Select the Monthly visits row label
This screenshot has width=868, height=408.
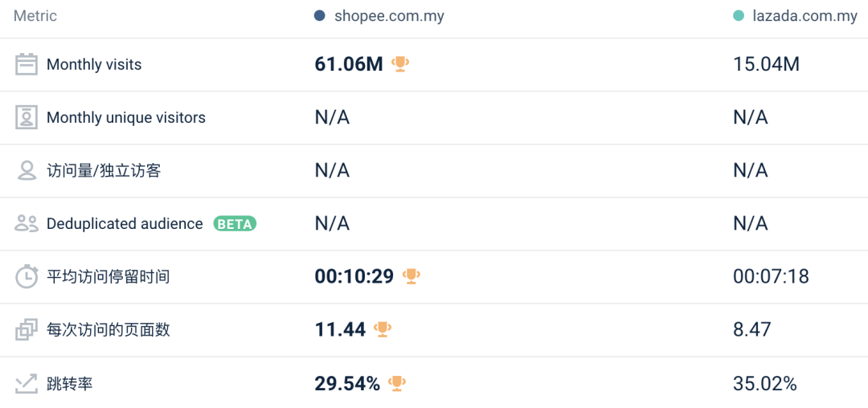94,64
